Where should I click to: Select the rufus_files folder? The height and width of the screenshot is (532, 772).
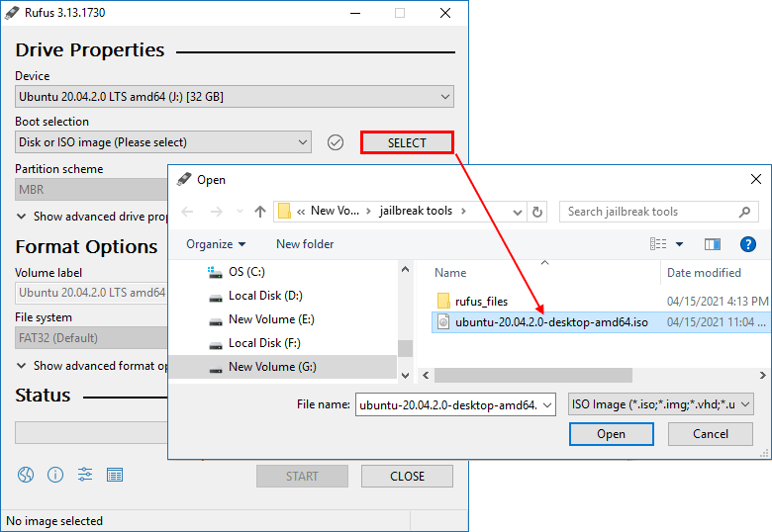pyautogui.click(x=481, y=302)
